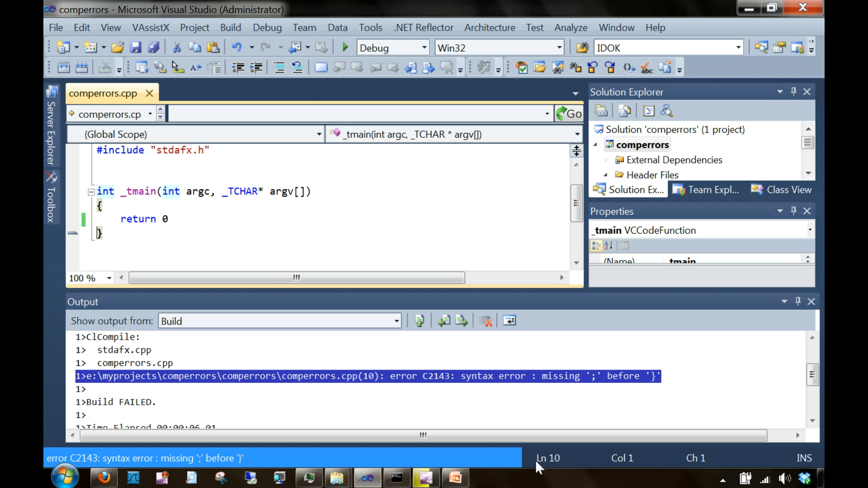Viewport: 868px width, 488px height.
Task: Open the .NET Reflector menu
Action: 424,28
